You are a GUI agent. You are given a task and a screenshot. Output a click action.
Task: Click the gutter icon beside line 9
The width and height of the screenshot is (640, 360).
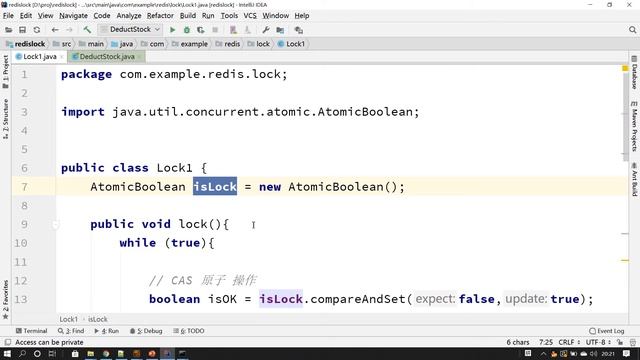55,224
